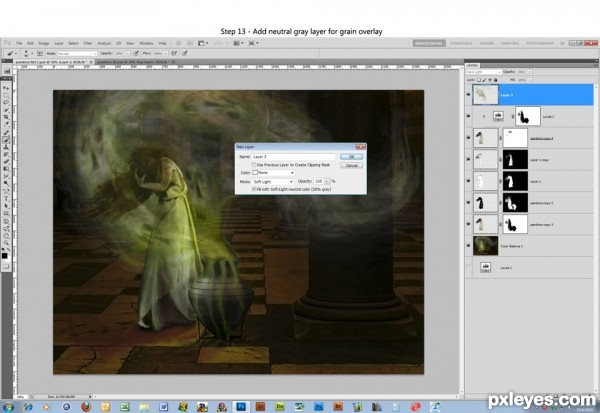Select the Eyedropper tool
Screen dimensions: 600x413
tap(7, 123)
